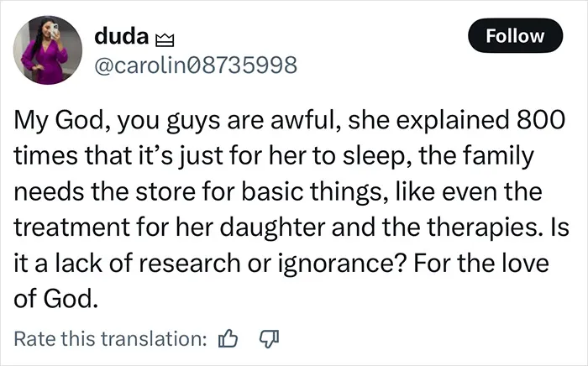Click the thumbs up translation rating icon
This screenshot has height=366, width=588.
[x=228, y=338]
